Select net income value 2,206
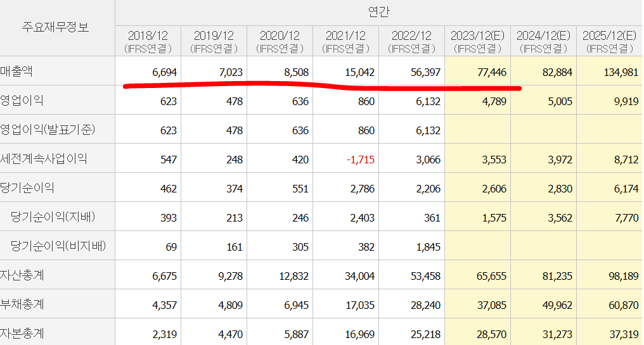This screenshot has height=345, width=644. [428, 189]
